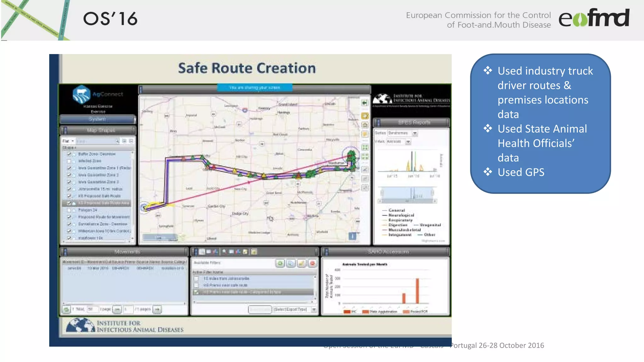Click the green add filter button
The image size is (644, 362).
pyautogui.click(x=280, y=263)
